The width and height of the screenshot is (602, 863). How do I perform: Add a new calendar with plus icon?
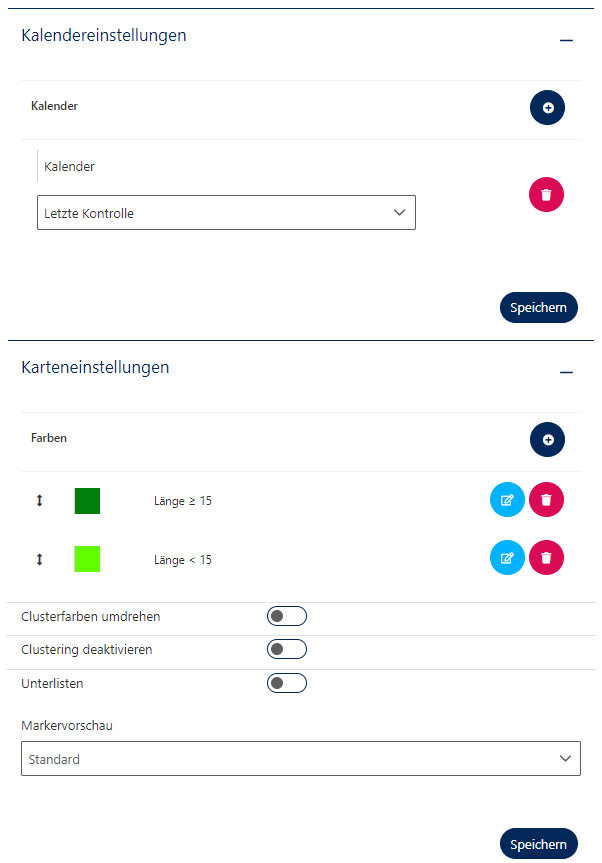[547, 107]
